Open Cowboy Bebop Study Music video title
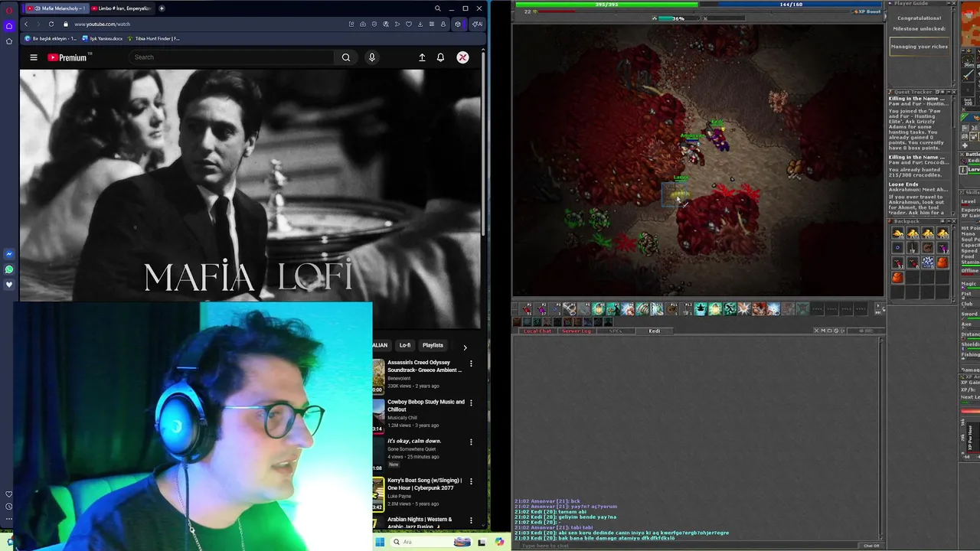The height and width of the screenshot is (551, 980). pos(426,406)
